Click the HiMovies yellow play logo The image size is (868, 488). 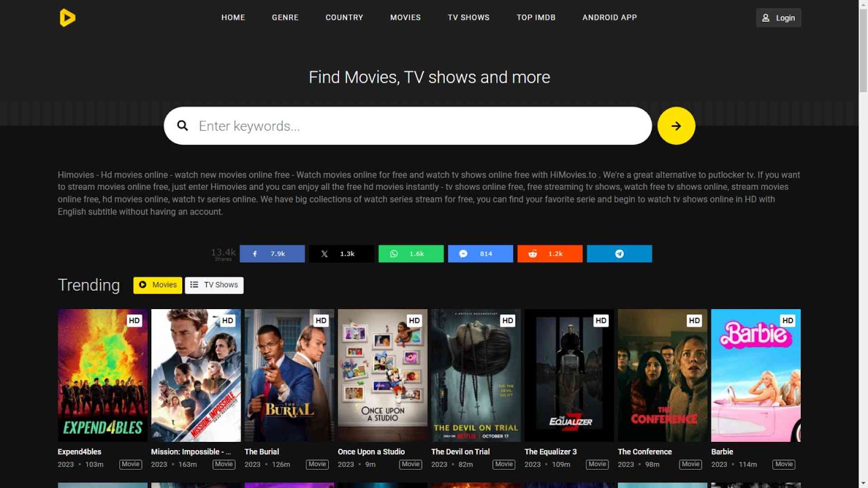pos(67,17)
